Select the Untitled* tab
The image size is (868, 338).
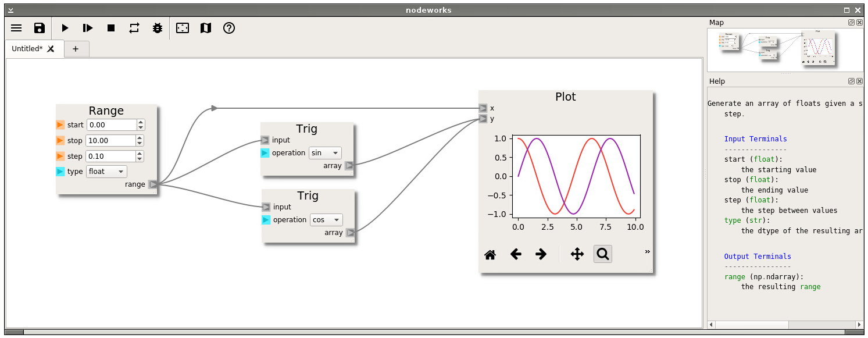coord(27,49)
